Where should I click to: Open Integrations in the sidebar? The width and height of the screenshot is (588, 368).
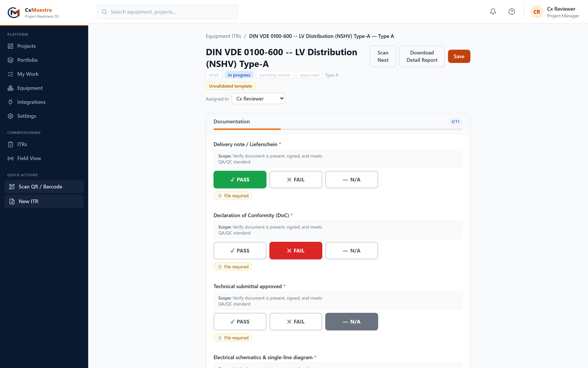click(x=44, y=102)
